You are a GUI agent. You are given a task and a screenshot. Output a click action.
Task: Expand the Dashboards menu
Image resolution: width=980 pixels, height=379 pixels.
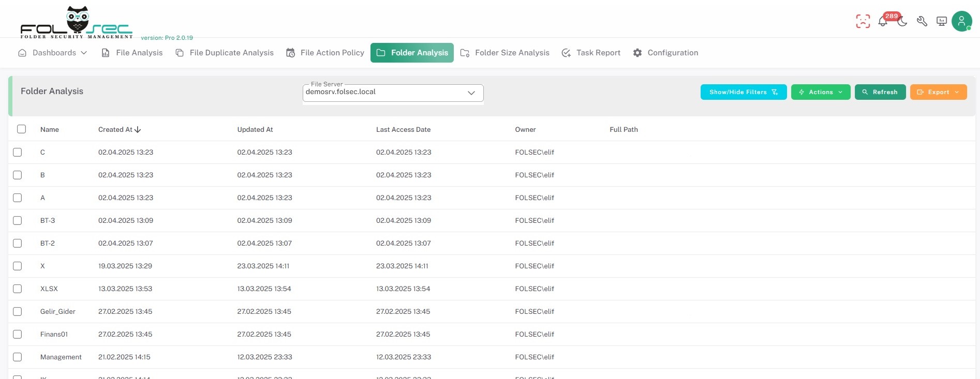(x=53, y=53)
